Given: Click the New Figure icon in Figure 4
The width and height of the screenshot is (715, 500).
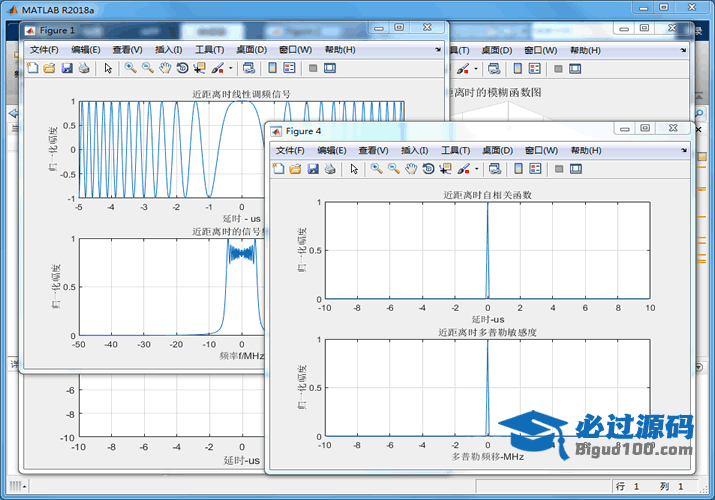Looking at the screenshot, I should [x=279, y=169].
